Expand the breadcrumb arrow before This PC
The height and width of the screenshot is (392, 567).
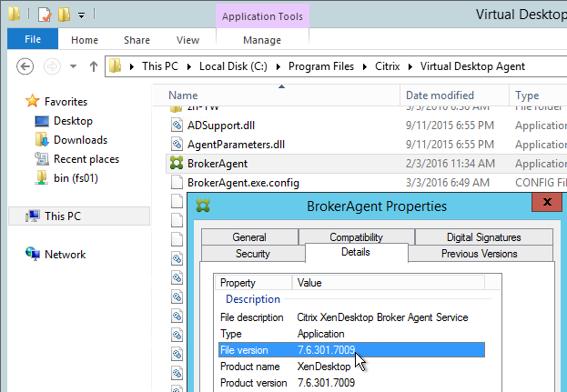pyautogui.click(x=132, y=66)
